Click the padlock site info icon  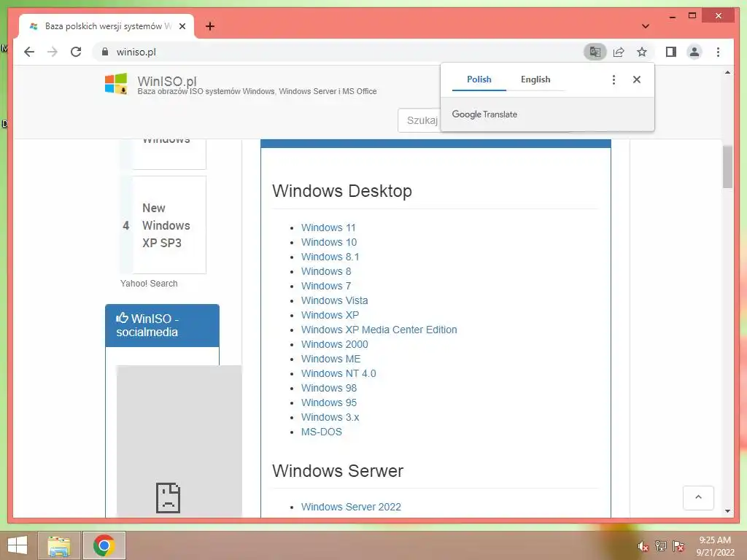(105, 52)
